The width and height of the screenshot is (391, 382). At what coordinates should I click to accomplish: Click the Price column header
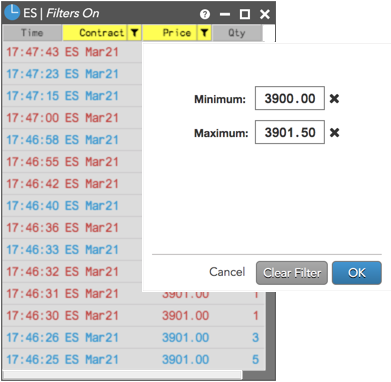tap(170, 33)
